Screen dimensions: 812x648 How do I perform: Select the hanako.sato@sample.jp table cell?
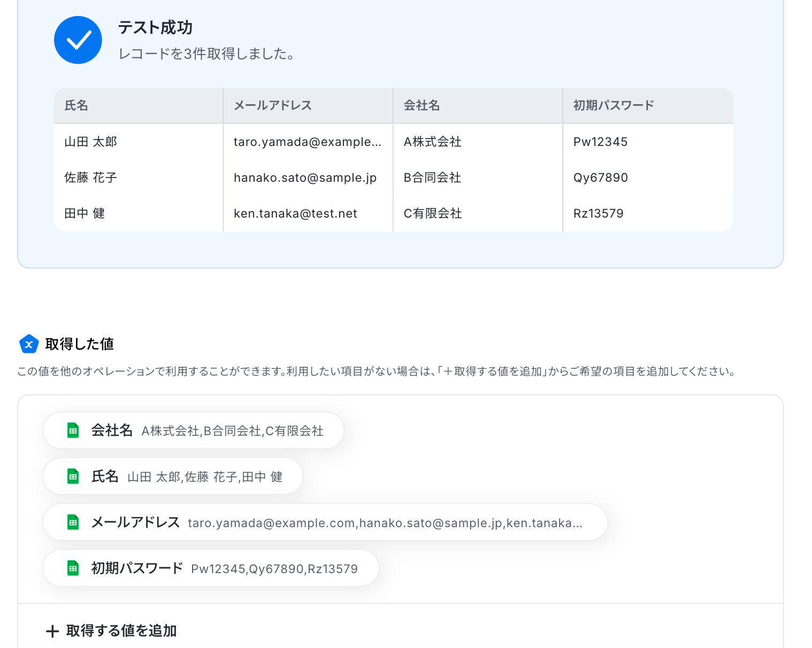pos(305,178)
